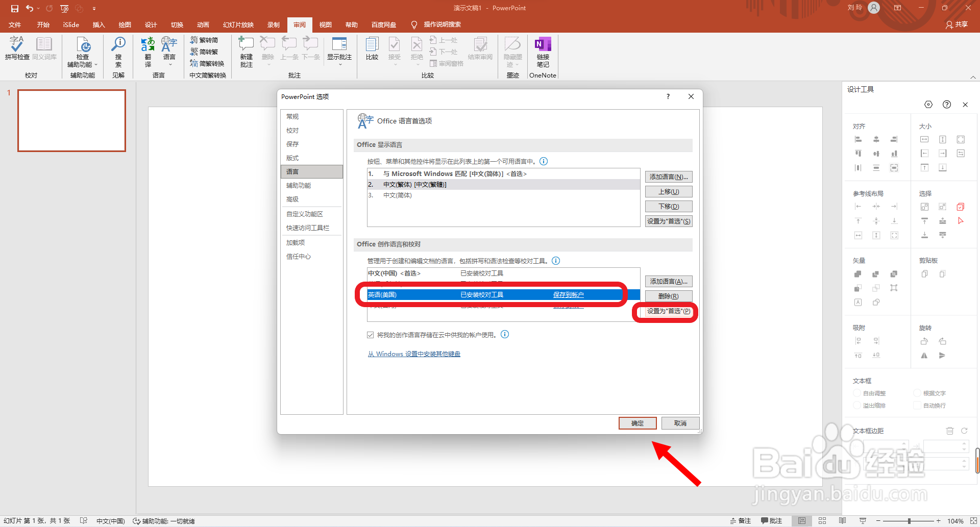Click the Slide Sorter view icon in status bar
Screen dimensions: 980x527
point(822,521)
